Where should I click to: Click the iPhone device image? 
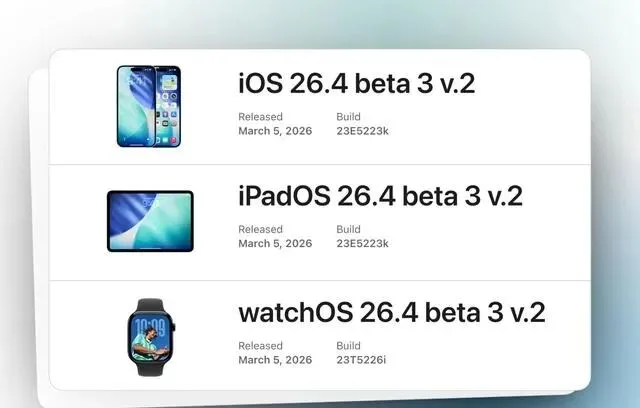149,106
